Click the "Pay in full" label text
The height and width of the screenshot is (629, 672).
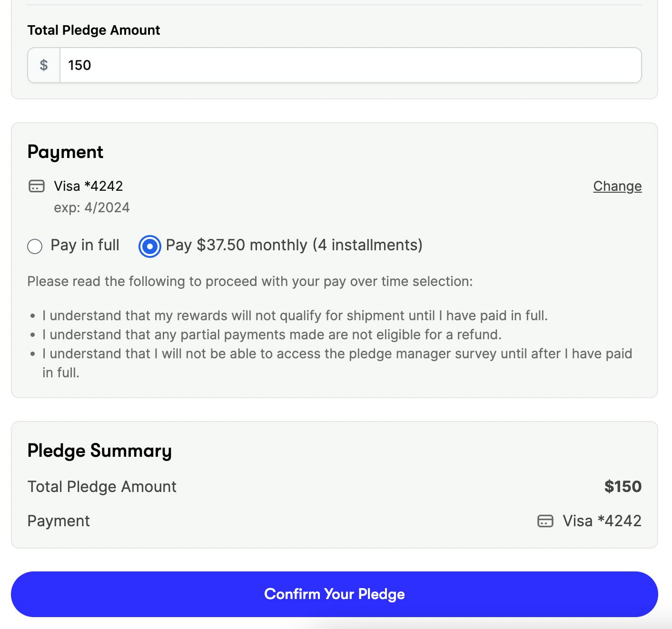click(85, 245)
